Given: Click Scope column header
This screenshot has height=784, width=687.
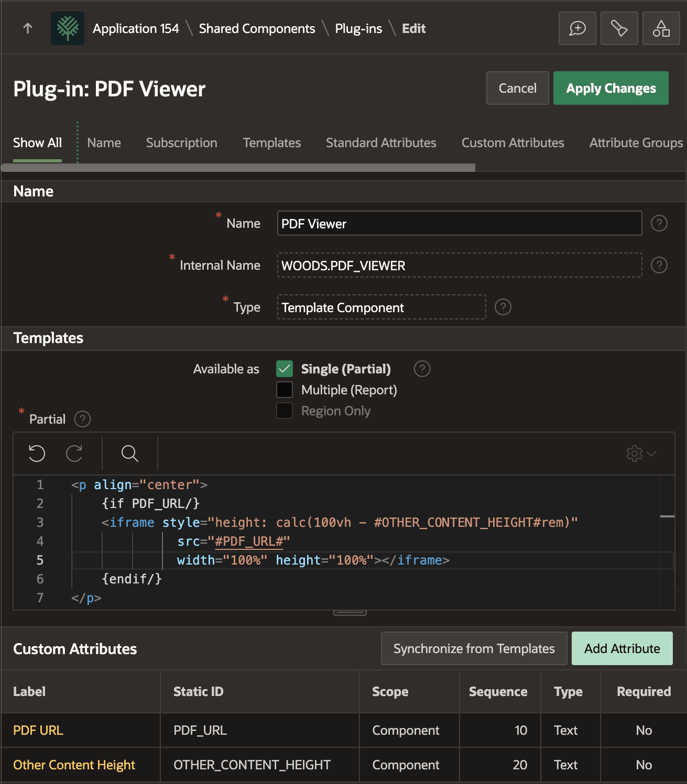Looking at the screenshot, I should tap(390, 692).
